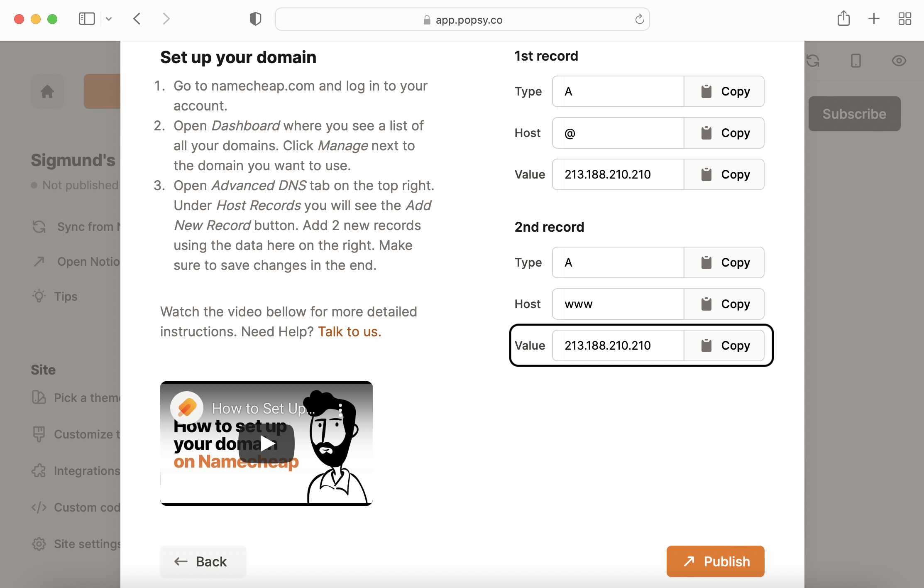Image resolution: width=924 pixels, height=588 pixels.
Task: Copy the 1st record IP value
Action: click(724, 174)
